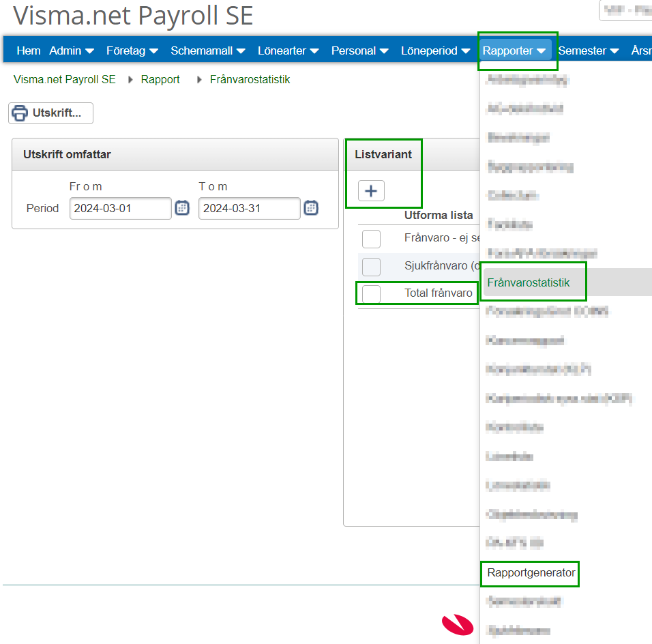The height and width of the screenshot is (644, 652).
Task: Click the Visma.net Payroll SE title
Action: tap(133, 16)
